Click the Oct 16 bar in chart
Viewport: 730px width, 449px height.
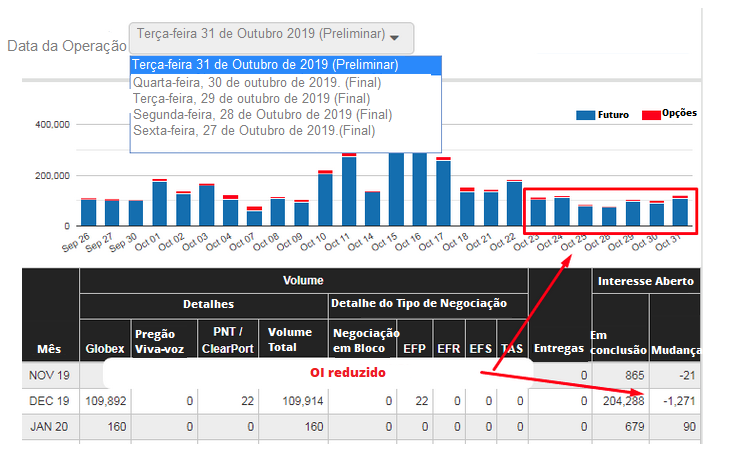tap(420, 190)
